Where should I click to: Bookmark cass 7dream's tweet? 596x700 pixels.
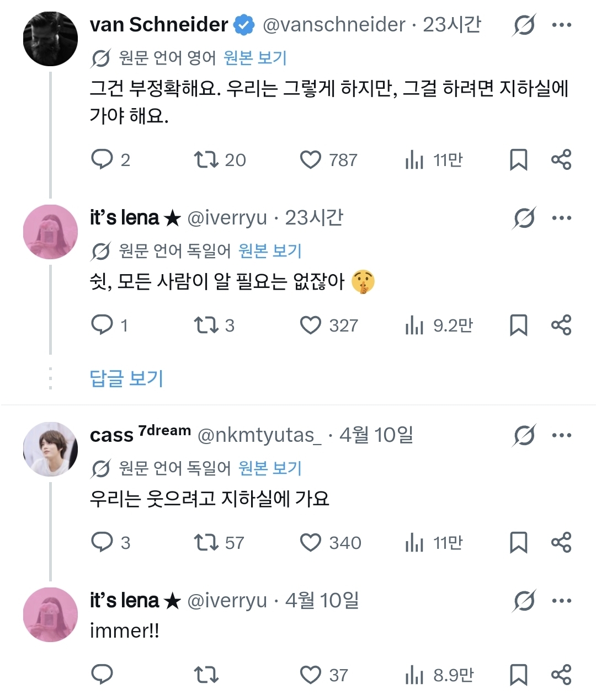tap(518, 543)
